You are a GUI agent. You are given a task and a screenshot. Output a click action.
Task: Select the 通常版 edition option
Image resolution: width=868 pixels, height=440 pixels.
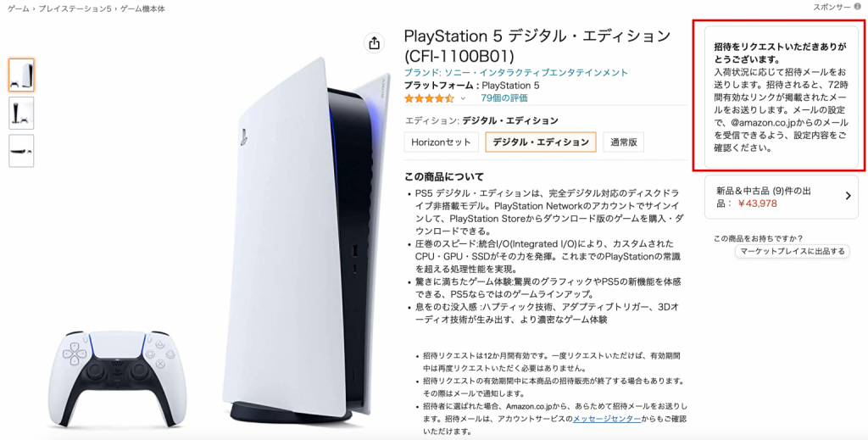point(623,142)
